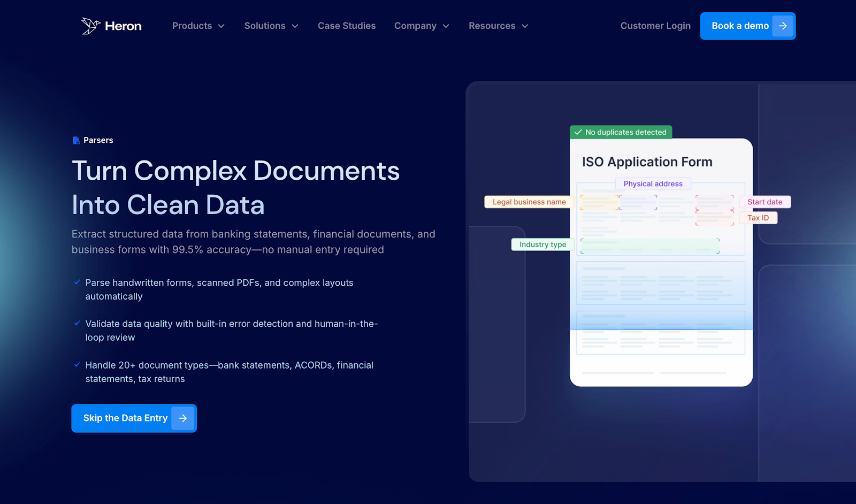Expand the Company chevron

(x=446, y=26)
